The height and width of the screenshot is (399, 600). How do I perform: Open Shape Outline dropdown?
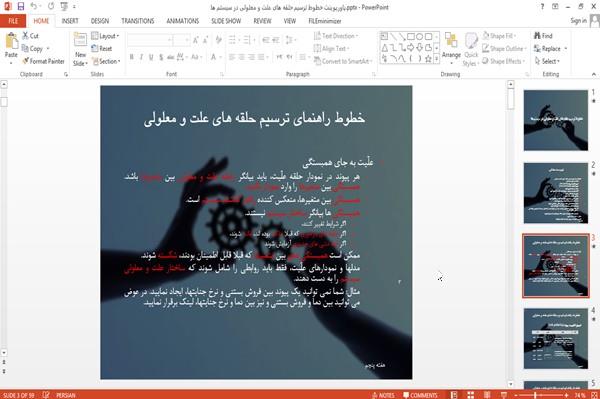coord(504,49)
